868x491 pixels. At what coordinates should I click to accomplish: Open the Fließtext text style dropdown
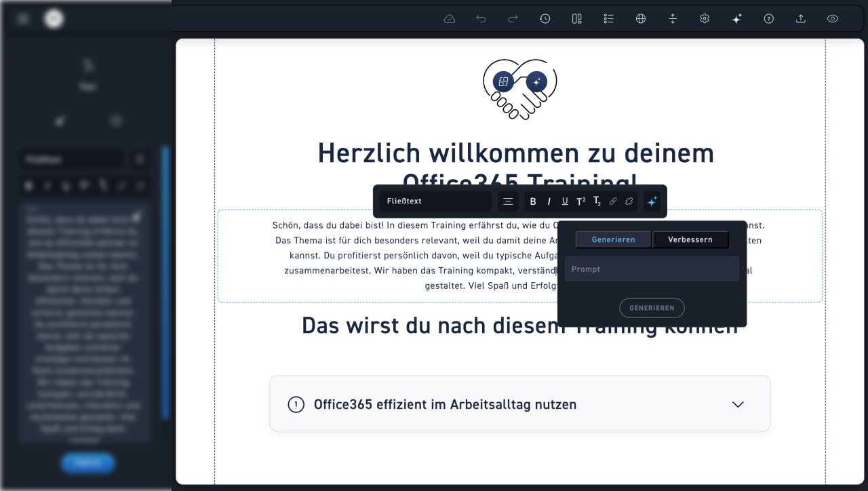click(x=435, y=201)
